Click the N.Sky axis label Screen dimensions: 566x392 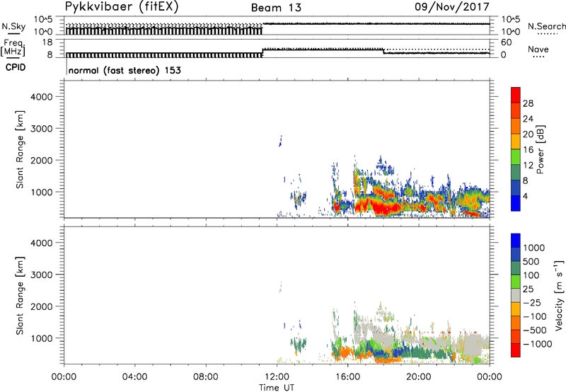click(13, 26)
